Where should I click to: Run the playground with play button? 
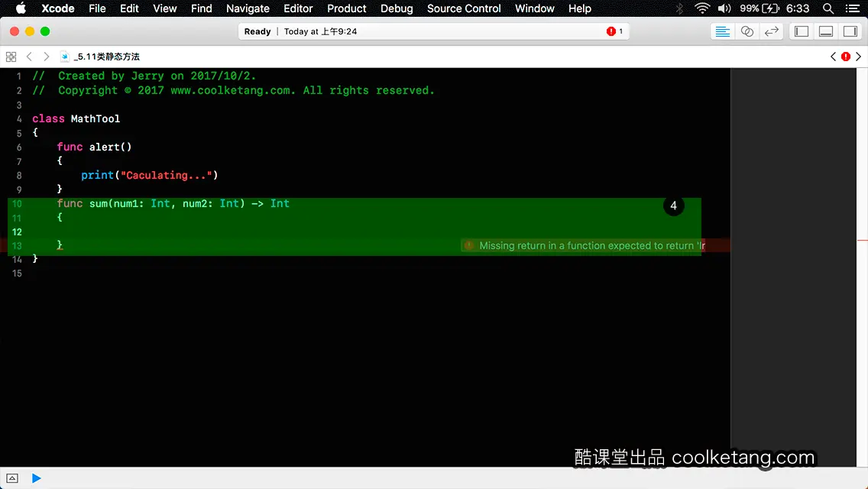tap(36, 478)
